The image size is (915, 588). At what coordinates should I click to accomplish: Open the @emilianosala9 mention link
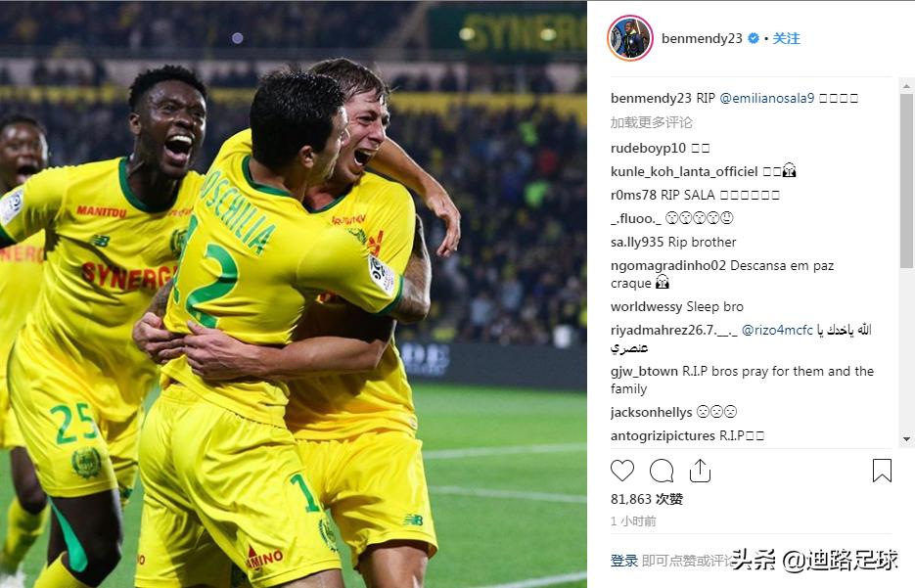[766, 98]
